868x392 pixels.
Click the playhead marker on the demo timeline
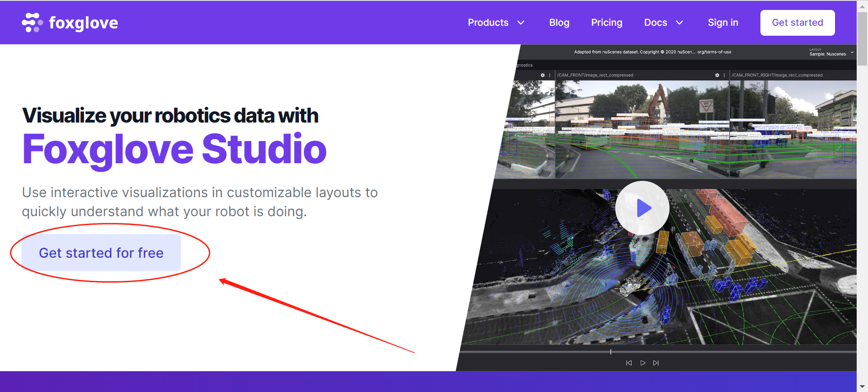click(x=610, y=352)
